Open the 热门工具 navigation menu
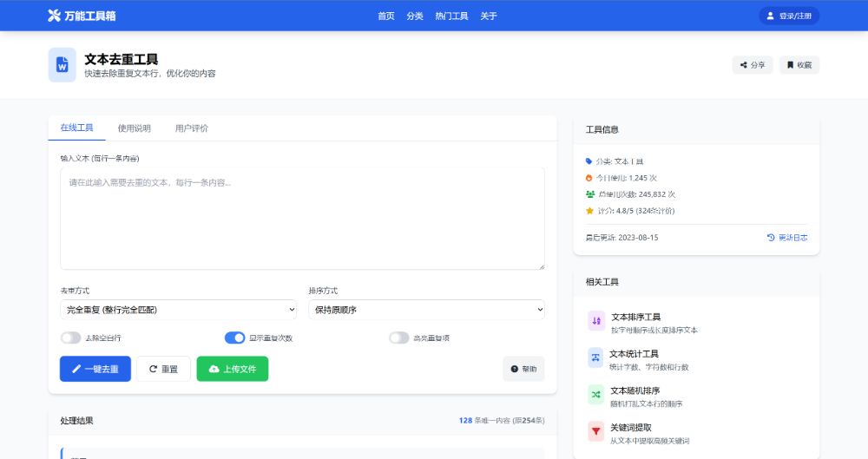Screen dimensions: 868x459 click(451, 16)
